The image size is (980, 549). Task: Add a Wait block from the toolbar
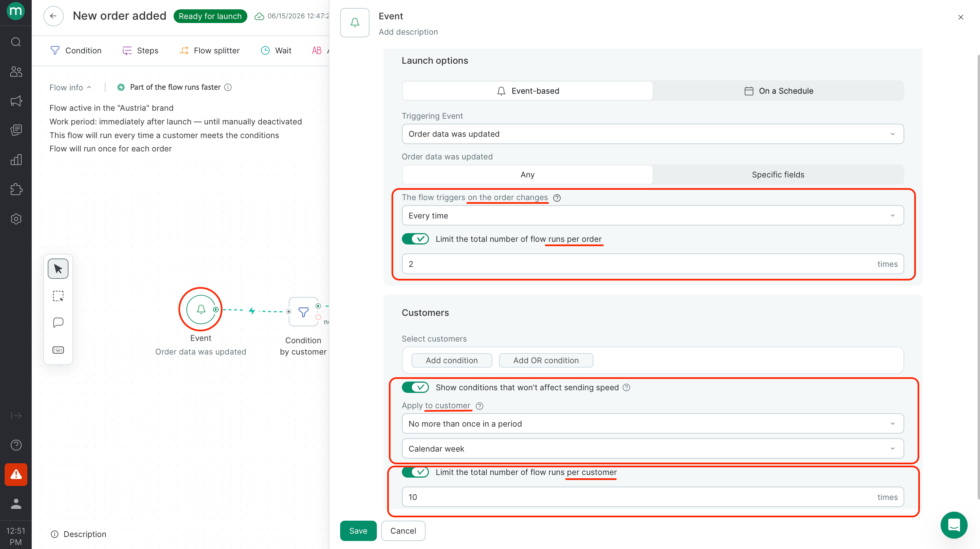276,51
